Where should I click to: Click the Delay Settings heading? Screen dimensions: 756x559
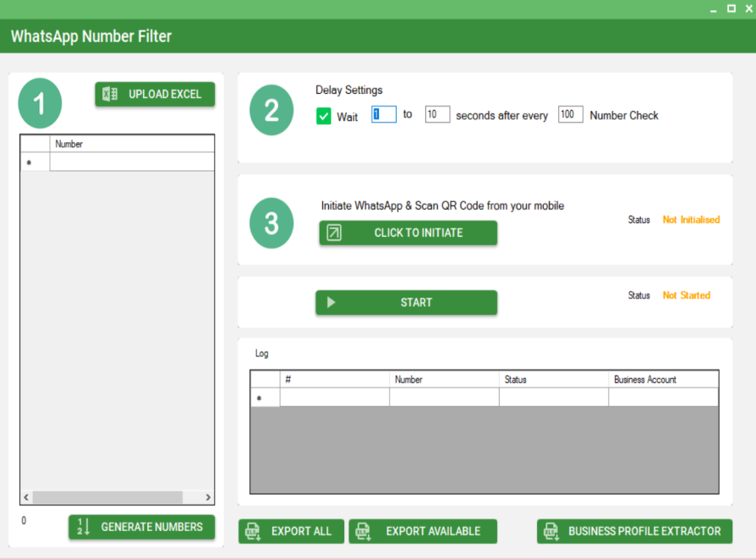coord(348,90)
